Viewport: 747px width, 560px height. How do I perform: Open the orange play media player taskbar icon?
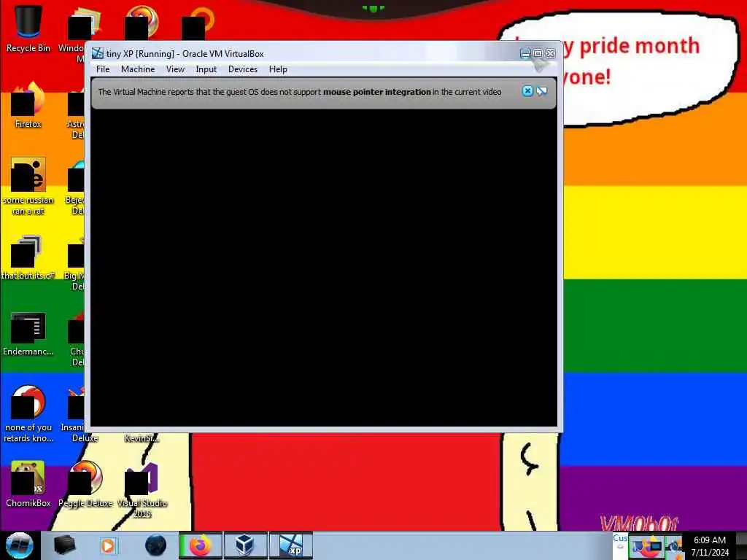point(108,545)
